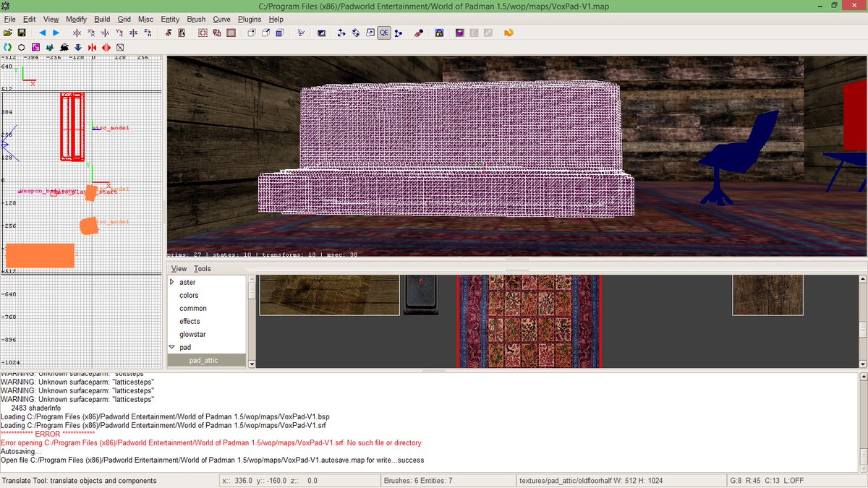Toggle Select Vertices mode
Viewport: 868px width, 488px height.
tap(251, 33)
